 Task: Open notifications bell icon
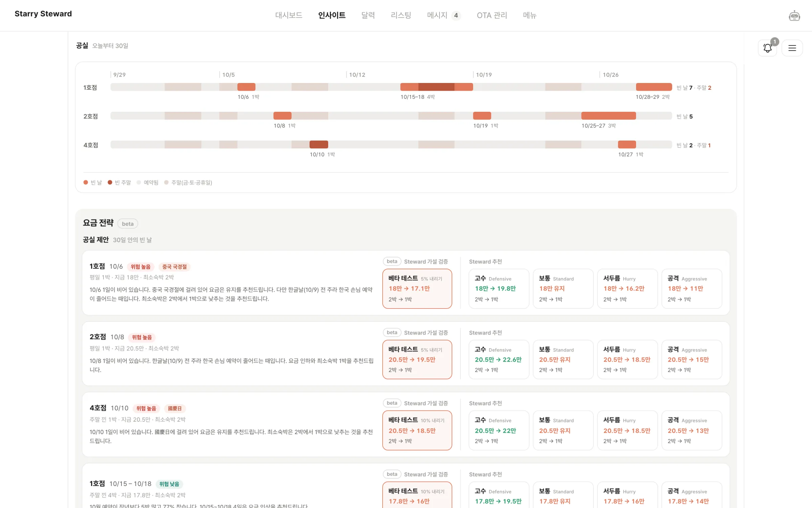coord(767,48)
